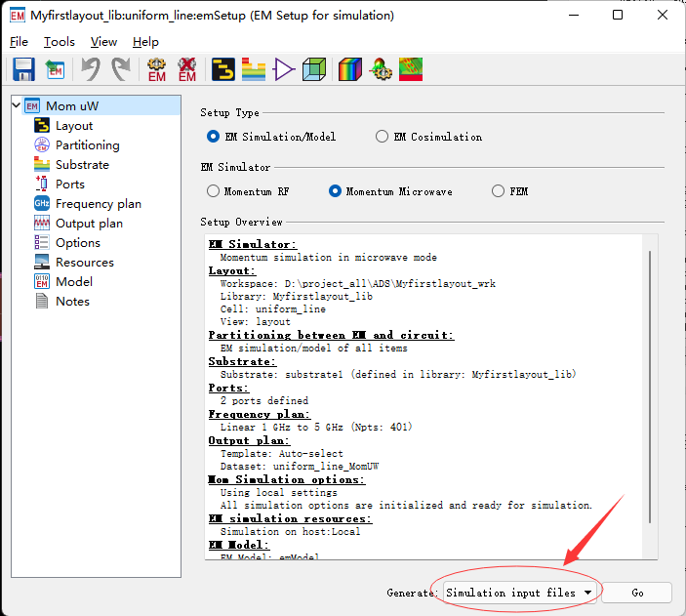Click the EM Model heading in overview
This screenshot has height=616, width=686.
pos(238,545)
